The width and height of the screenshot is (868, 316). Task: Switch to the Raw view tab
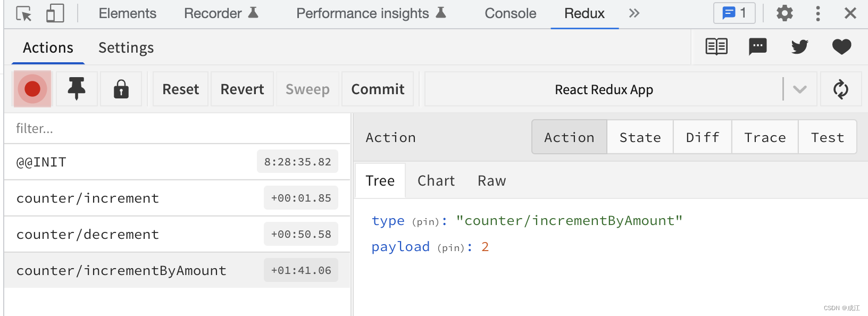492,181
